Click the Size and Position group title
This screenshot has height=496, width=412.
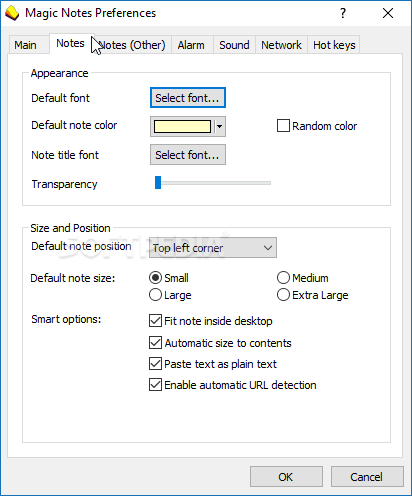click(70, 228)
